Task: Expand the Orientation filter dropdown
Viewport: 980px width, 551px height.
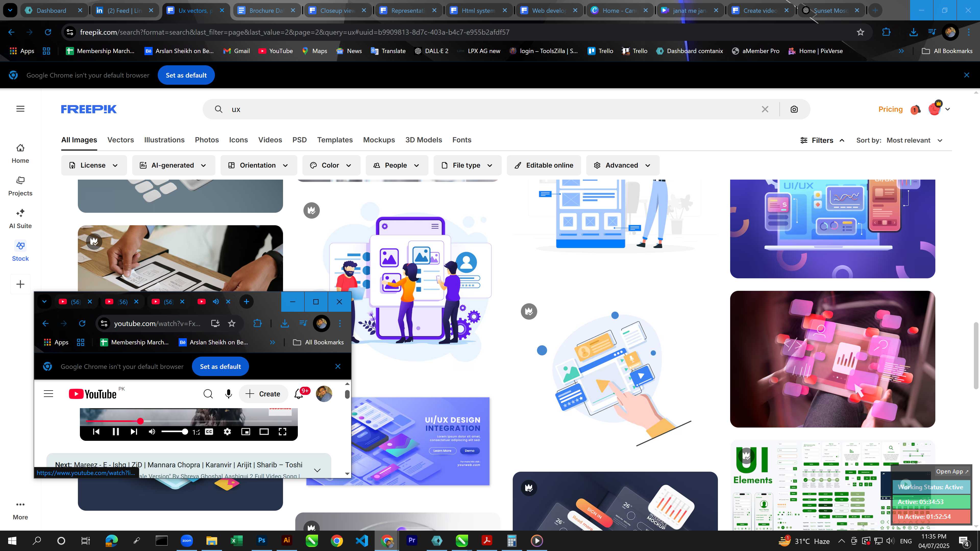Action: coord(259,165)
